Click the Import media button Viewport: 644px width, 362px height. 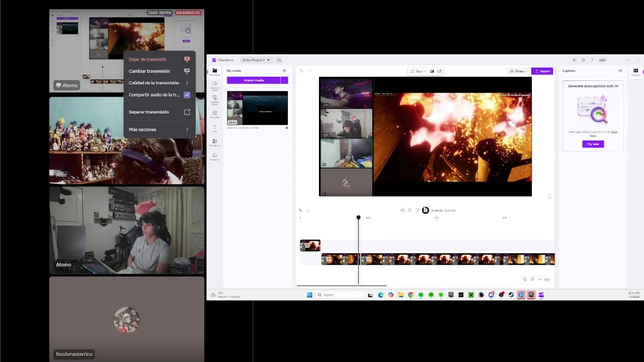point(254,80)
